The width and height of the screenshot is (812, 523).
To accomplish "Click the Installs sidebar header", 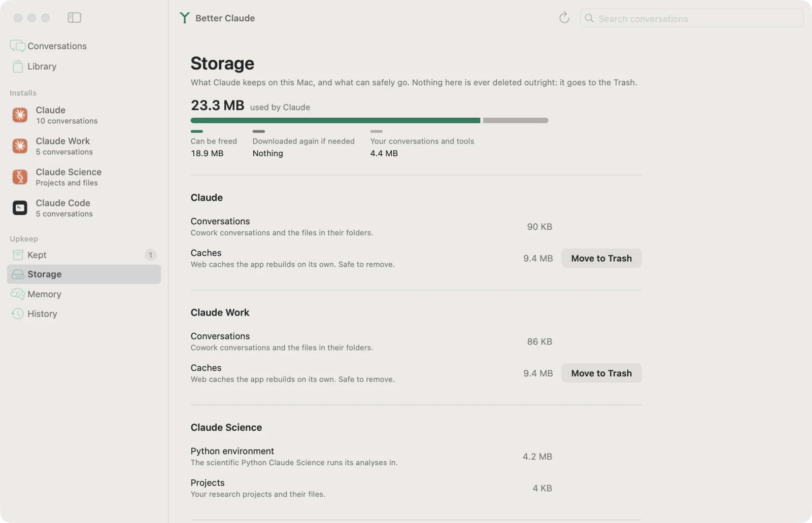I will pos(23,93).
